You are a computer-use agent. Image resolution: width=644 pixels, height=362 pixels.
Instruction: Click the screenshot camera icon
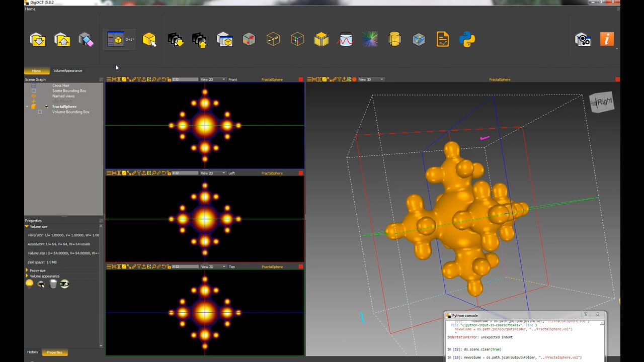(x=583, y=39)
